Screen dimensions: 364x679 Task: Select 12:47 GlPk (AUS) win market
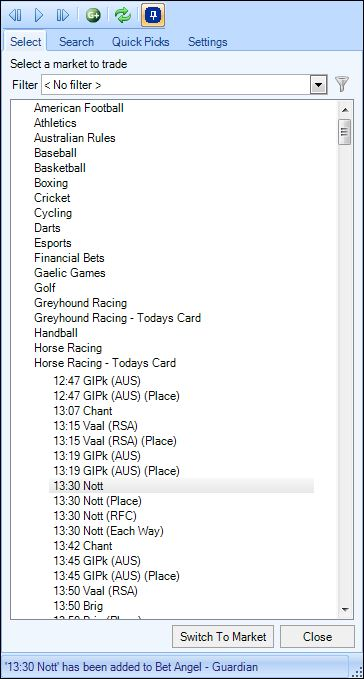point(97,381)
